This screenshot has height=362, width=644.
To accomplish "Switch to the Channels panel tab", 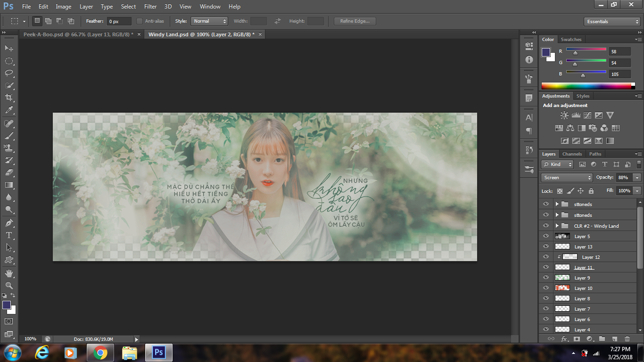I will (572, 154).
